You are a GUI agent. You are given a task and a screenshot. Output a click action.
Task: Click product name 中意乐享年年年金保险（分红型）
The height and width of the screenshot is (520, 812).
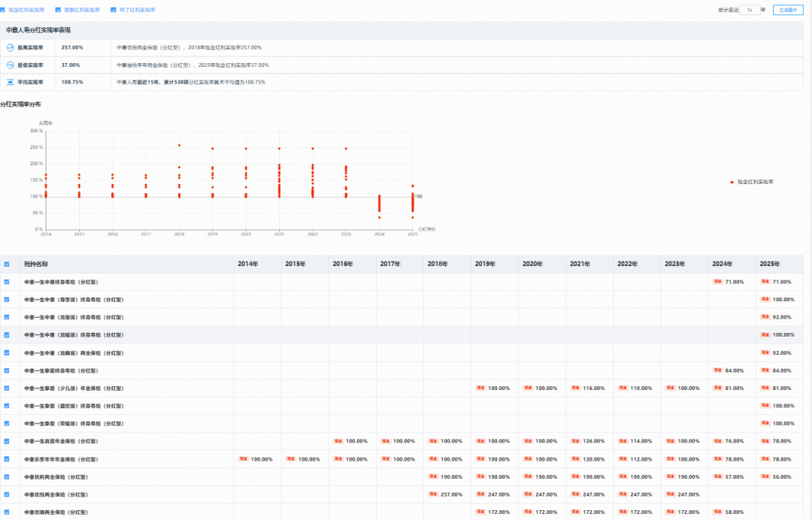[61, 459]
